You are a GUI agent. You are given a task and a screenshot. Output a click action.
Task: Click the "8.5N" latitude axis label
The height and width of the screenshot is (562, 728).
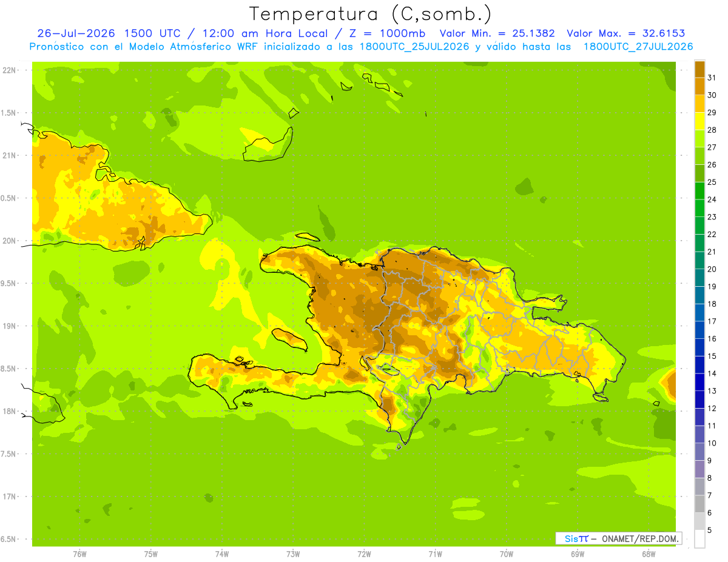pyautogui.click(x=8, y=369)
